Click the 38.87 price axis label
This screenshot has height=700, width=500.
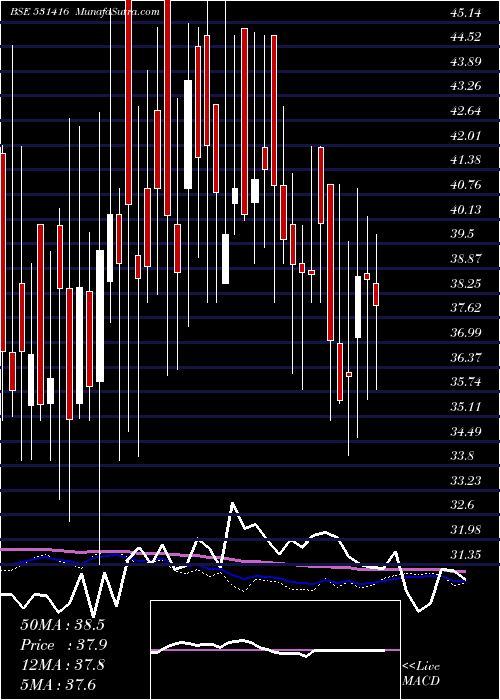point(466,259)
